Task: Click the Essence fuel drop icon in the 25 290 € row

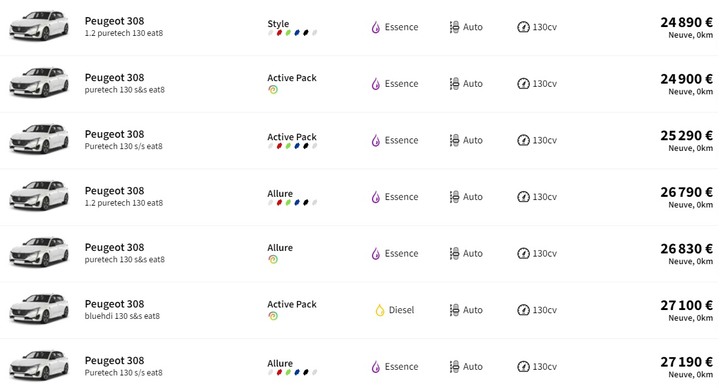Action: click(x=376, y=140)
